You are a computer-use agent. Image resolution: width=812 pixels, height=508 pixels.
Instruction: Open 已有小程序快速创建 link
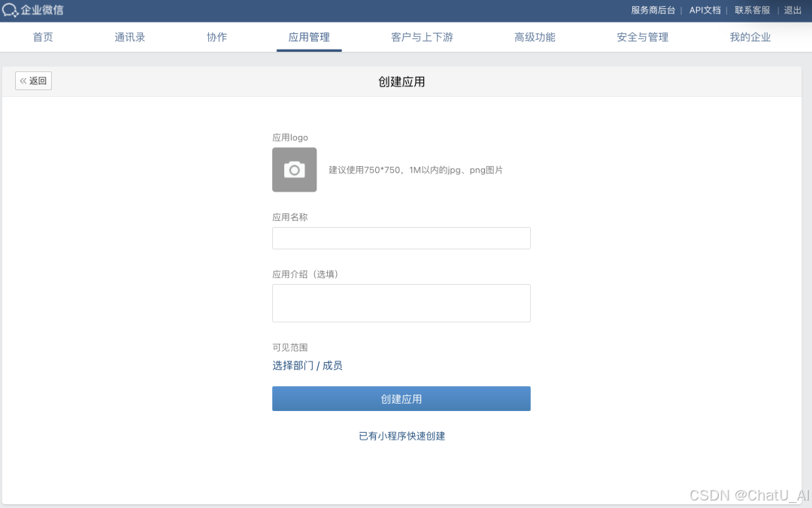click(401, 436)
